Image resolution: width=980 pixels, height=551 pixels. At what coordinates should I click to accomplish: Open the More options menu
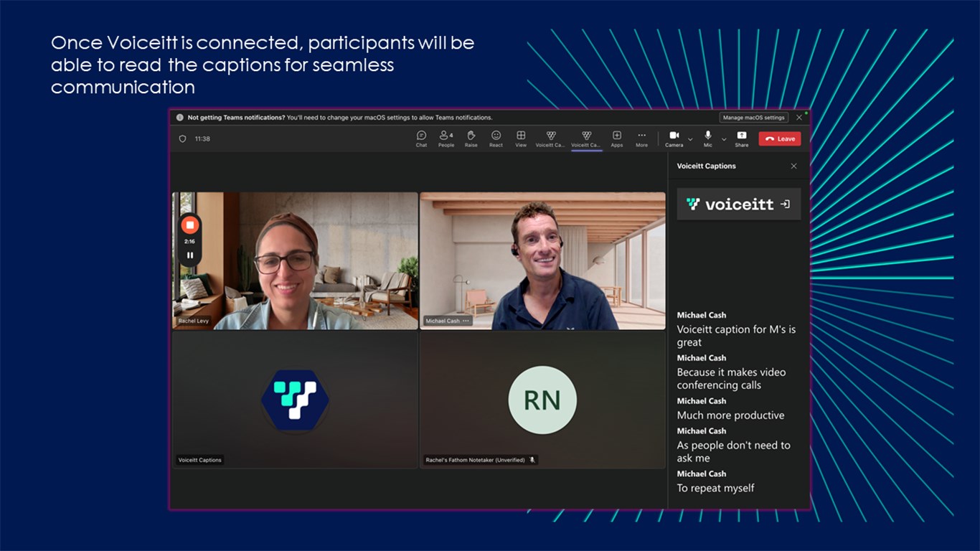pos(641,138)
